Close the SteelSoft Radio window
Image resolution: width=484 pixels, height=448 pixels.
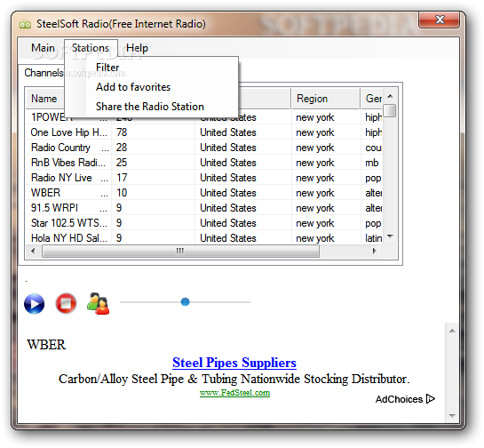440,20
